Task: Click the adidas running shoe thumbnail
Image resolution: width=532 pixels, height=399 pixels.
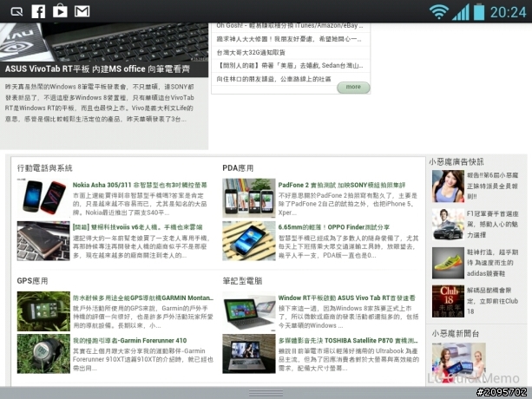Action: tap(448, 263)
